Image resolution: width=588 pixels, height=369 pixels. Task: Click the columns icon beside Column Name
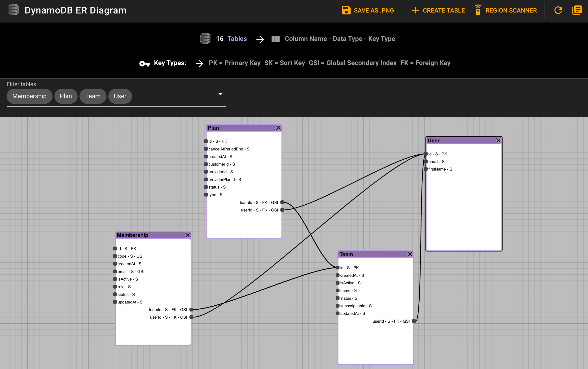pos(276,39)
